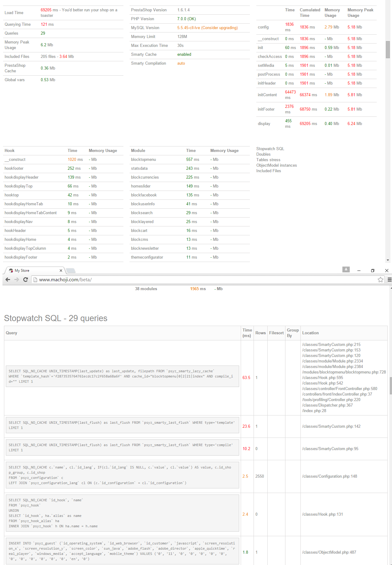This screenshot has height=565, width=392.
Task: Open the ObjectModel instances link
Action: (277, 165)
